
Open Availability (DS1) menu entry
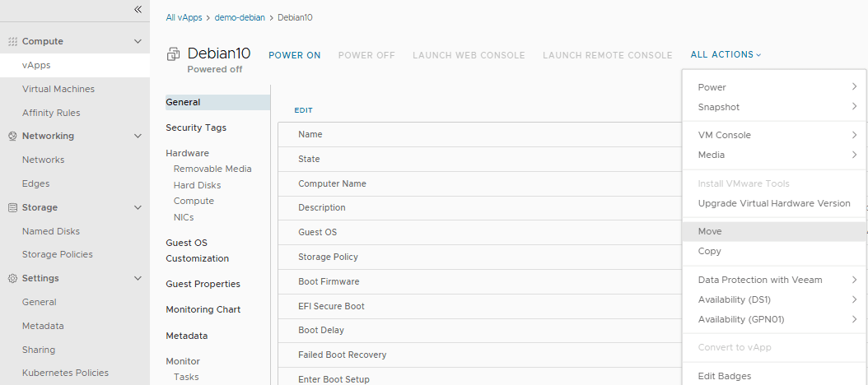coord(774,299)
